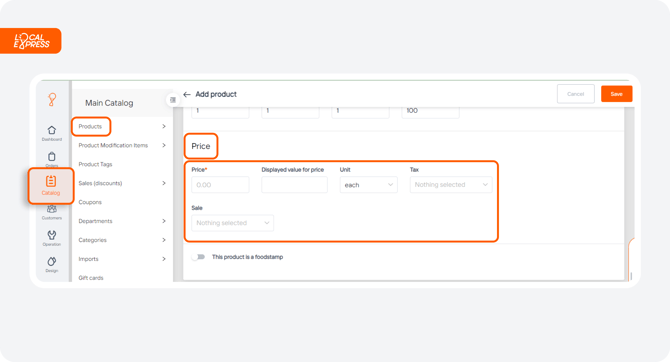Open the Tax dropdown

pos(451,185)
